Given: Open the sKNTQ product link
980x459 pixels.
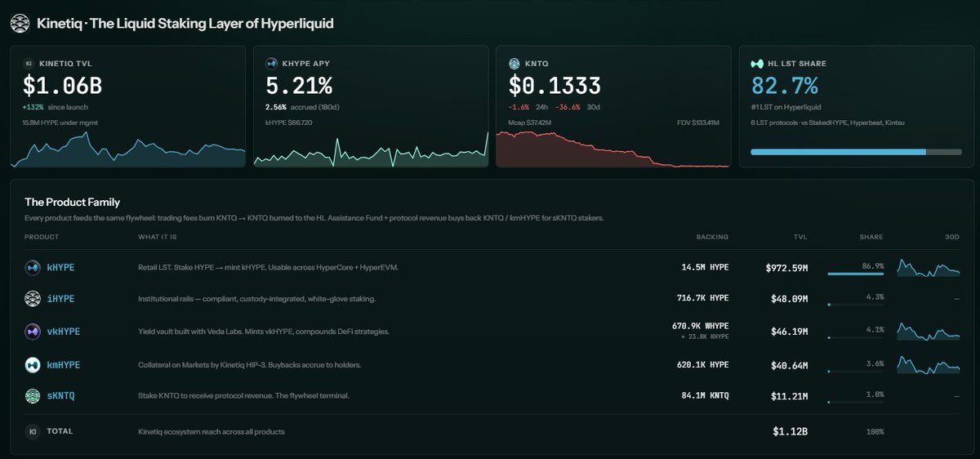Looking at the screenshot, I should pos(61,396).
